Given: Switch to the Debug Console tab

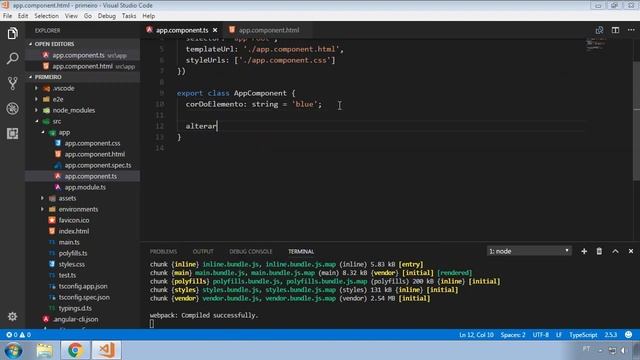Looking at the screenshot, I should [251, 251].
